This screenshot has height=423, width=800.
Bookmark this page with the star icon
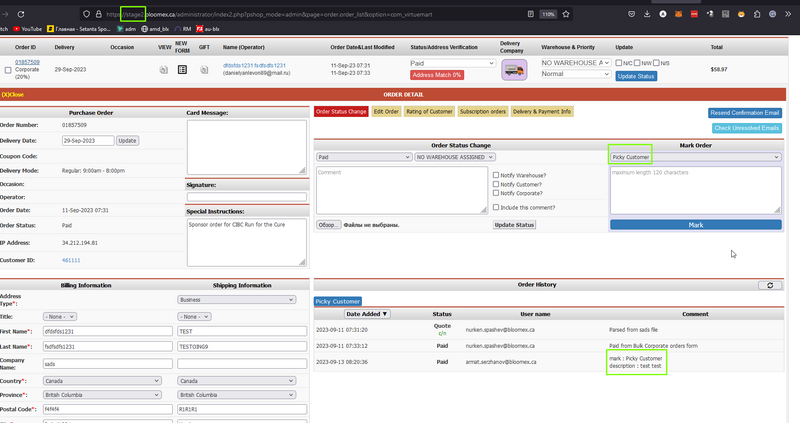pos(566,14)
